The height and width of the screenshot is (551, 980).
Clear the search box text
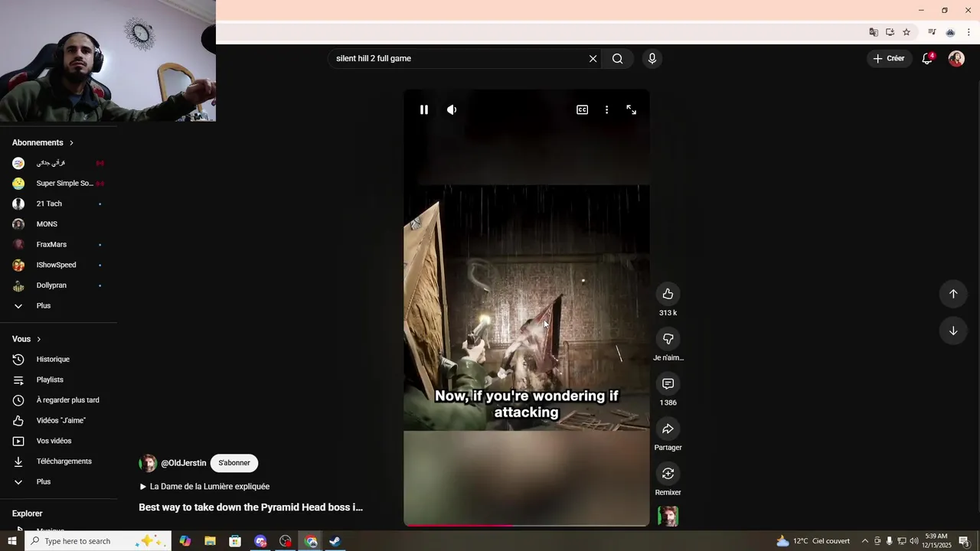(593, 58)
